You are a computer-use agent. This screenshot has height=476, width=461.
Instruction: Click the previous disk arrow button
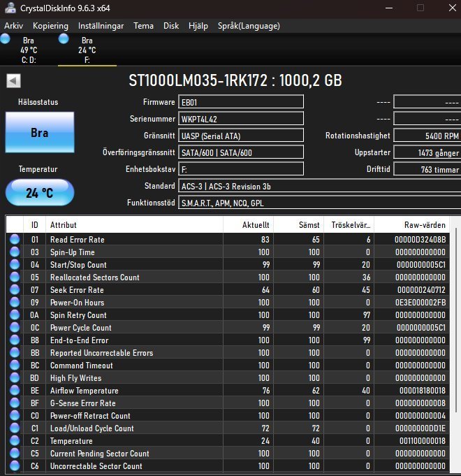(13, 80)
